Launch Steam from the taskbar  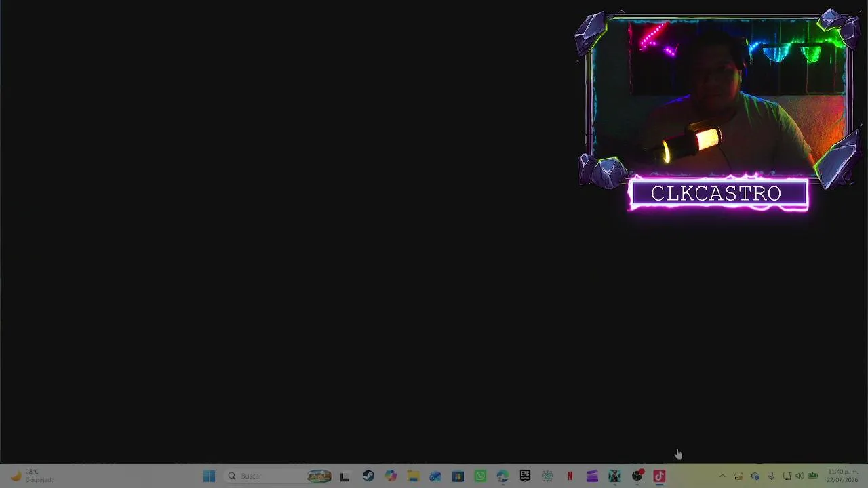point(368,476)
